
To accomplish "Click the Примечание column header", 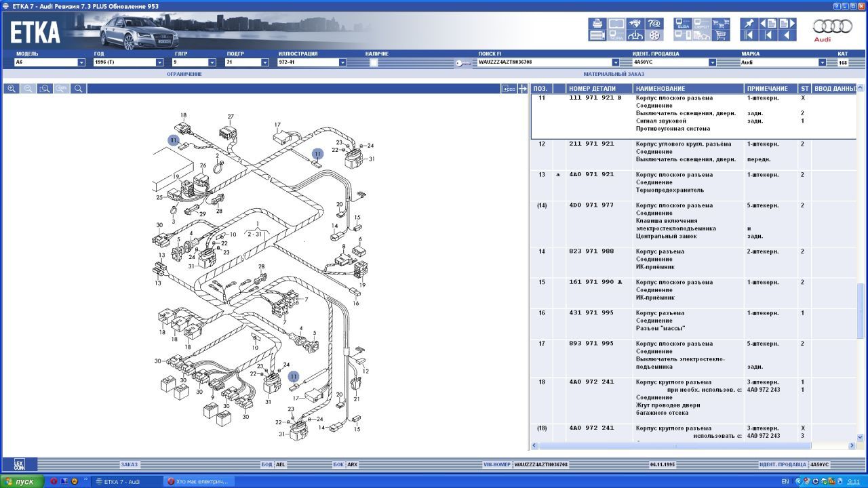I will pos(771,89).
